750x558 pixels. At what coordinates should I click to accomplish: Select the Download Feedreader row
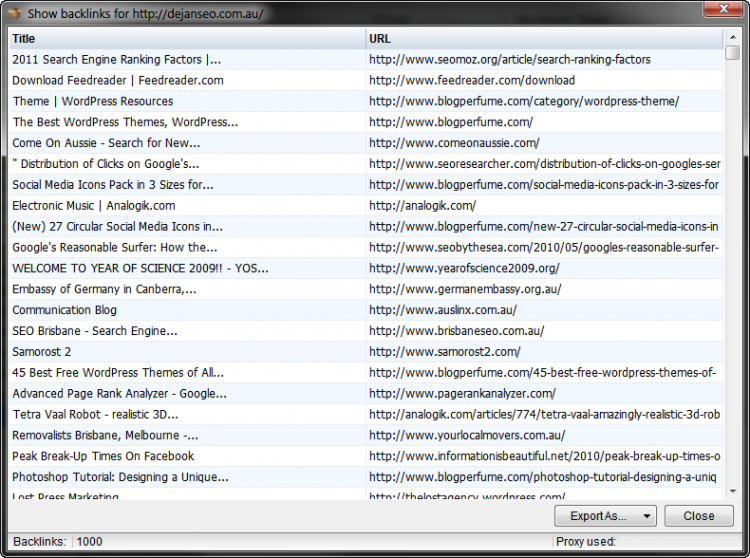117,80
